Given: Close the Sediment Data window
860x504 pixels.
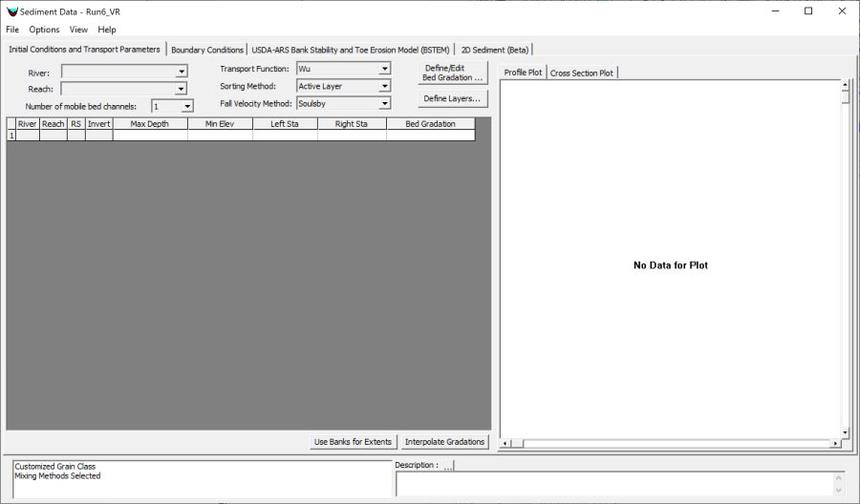Looking at the screenshot, I should coord(842,11).
